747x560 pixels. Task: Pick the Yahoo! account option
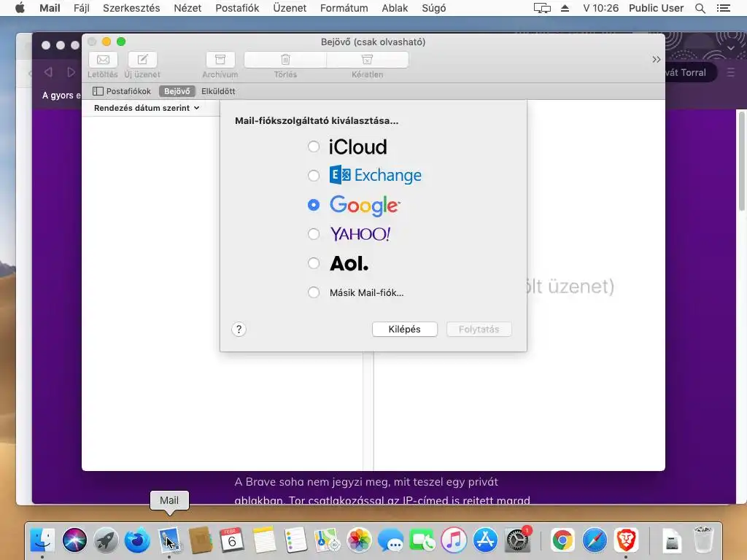point(314,234)
